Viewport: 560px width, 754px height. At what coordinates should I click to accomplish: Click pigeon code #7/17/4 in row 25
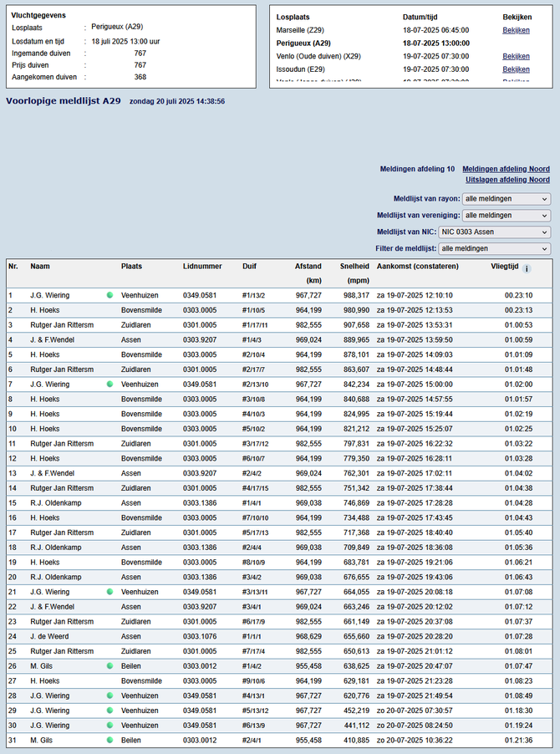[x=253, y=651]
